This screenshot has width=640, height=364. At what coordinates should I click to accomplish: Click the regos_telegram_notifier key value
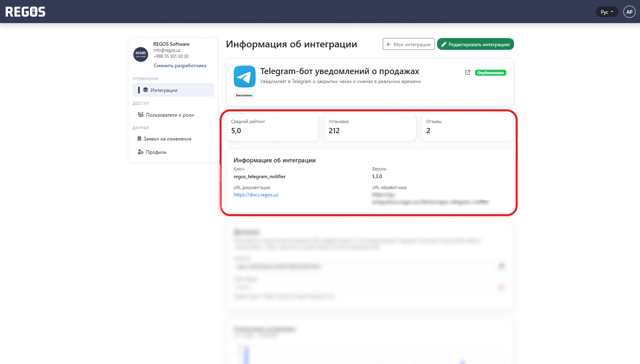coord(260,177)
